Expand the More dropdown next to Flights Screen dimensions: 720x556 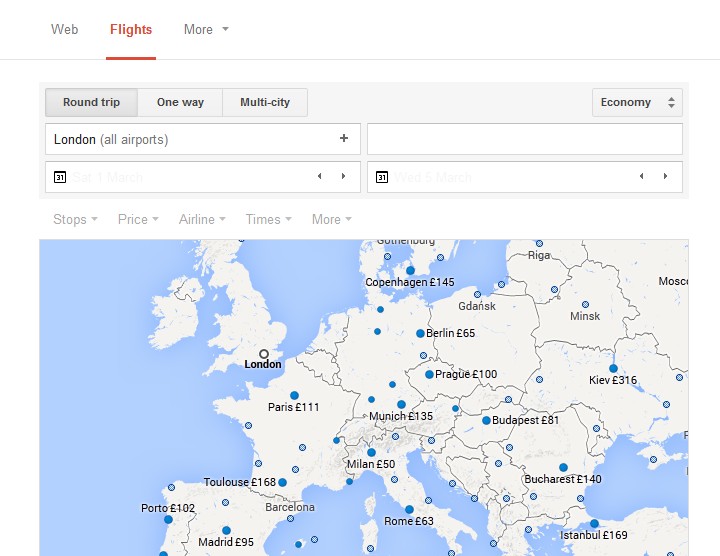point(206,29)
